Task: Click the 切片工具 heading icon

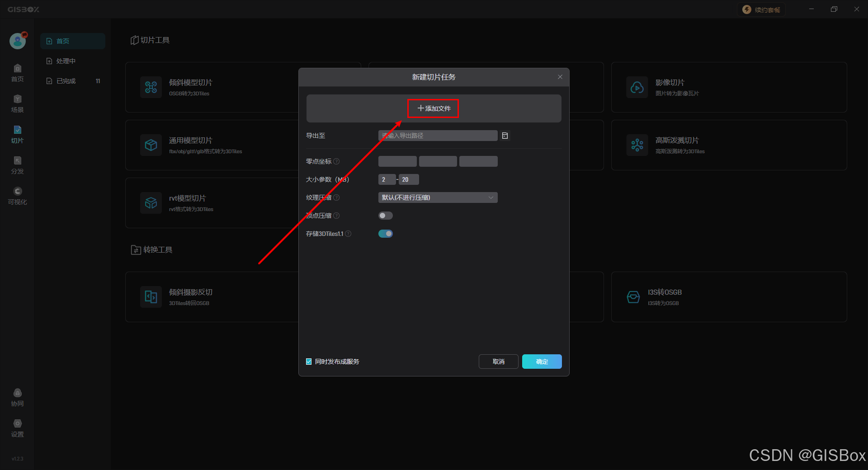Action: (x=134, y=40)
